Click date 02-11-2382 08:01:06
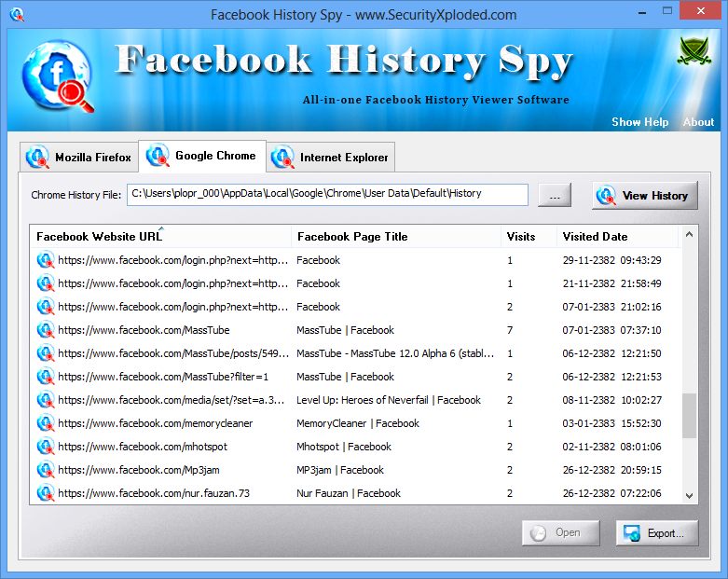728x579 pixels. [611, 447]
